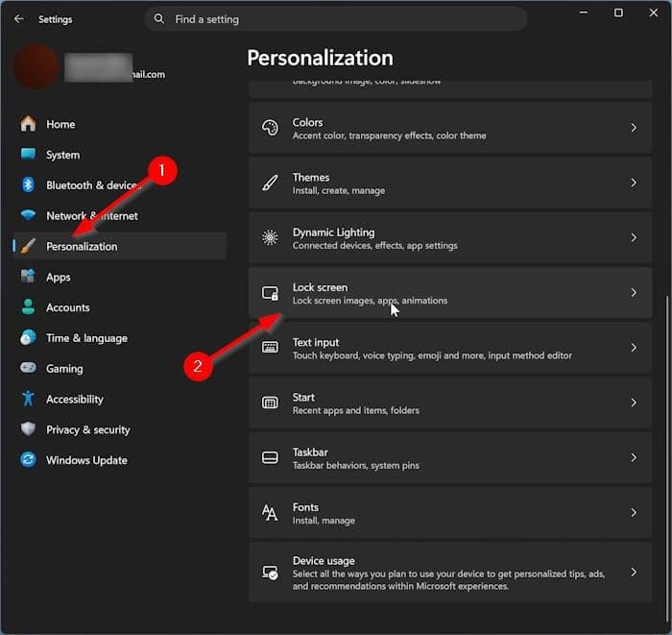
Task: Open Accessibility settings category
Action: point(120,400)
